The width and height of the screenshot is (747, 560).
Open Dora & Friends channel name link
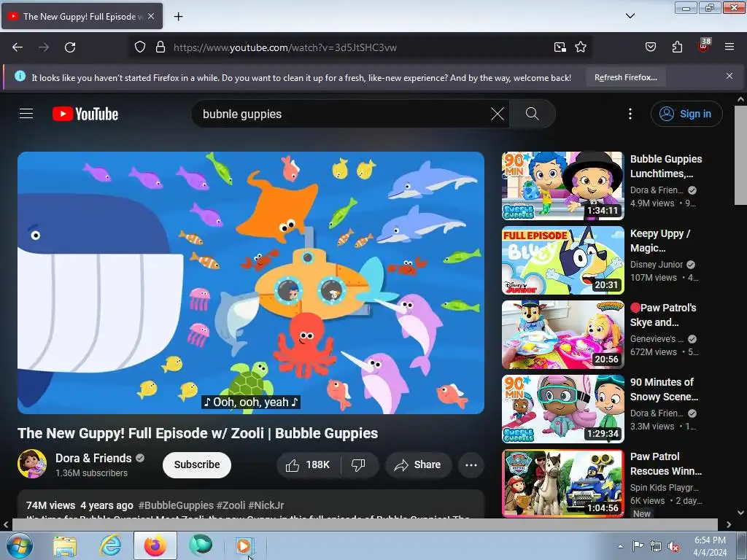pos(93,458)
